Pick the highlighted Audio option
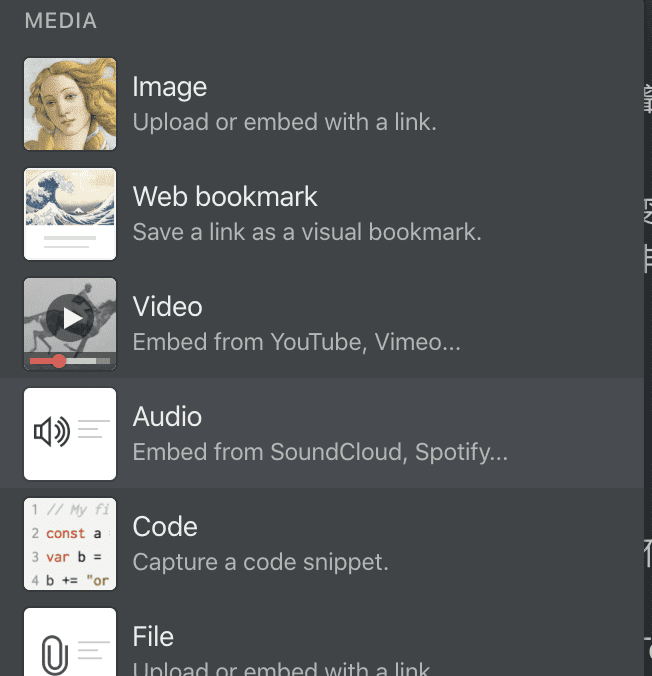Screen dimensions: 652x676 [x=322, y=433]
